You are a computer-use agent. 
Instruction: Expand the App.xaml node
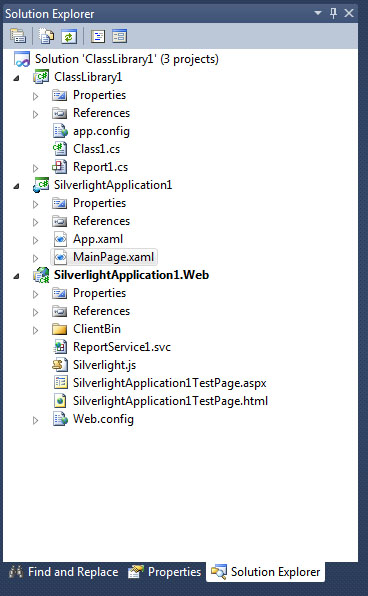pyautogui.click(x=36, y=240)
